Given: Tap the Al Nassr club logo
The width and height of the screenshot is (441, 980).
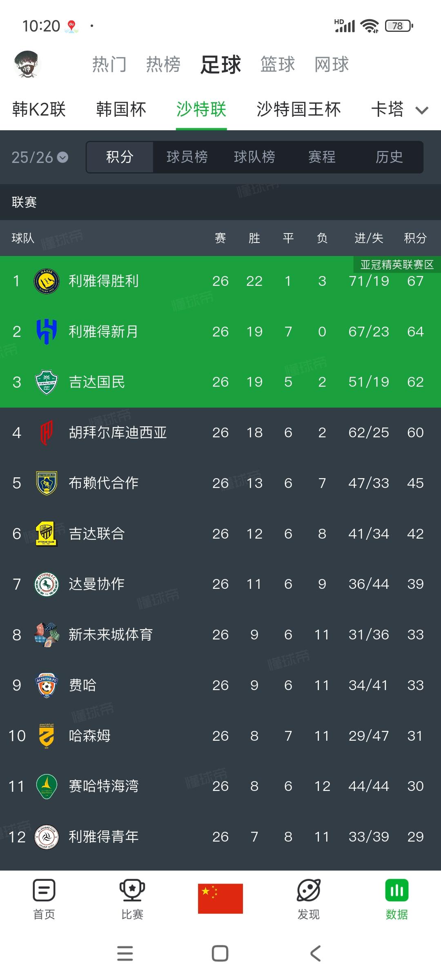Looking at the screenshot, I should click(x=47, y=281).
